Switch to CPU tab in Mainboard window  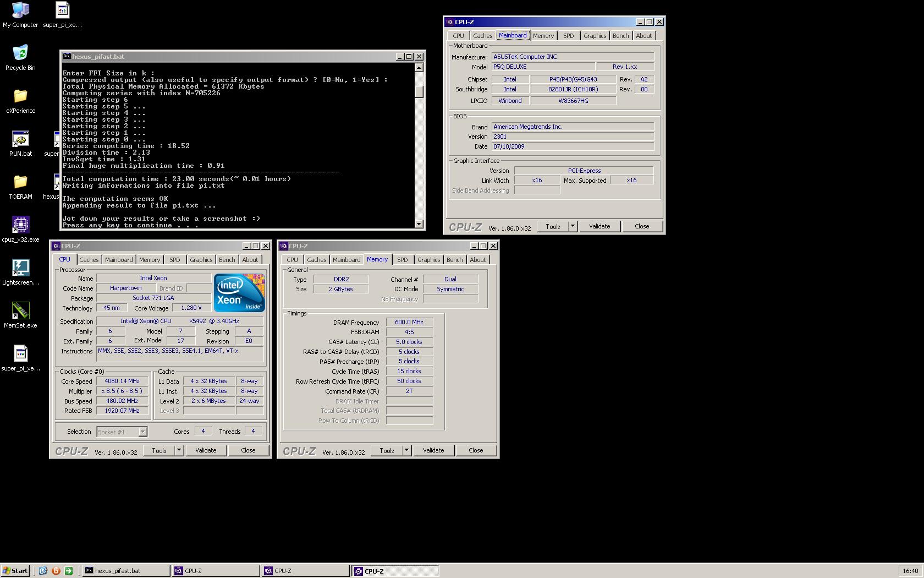coord(459,36)
